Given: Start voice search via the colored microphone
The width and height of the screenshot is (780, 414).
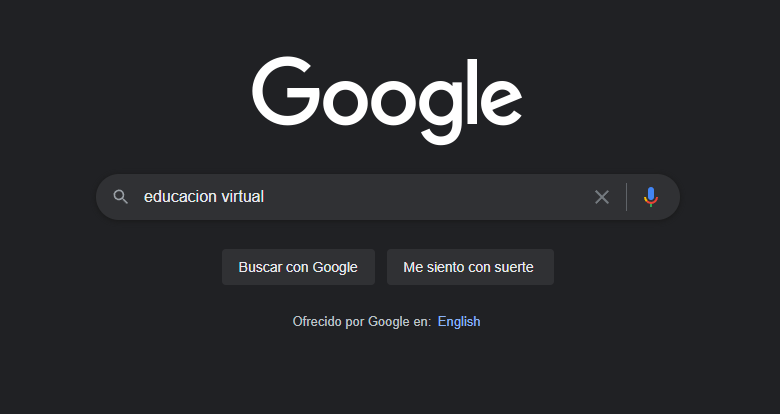Looking at the screenshot, I should 651,197.
